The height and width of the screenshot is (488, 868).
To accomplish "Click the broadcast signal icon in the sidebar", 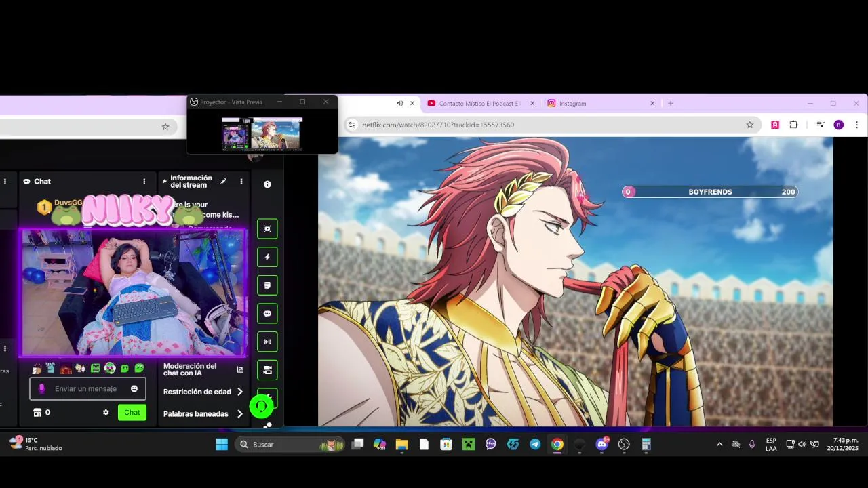I will [x=267, y=342].
